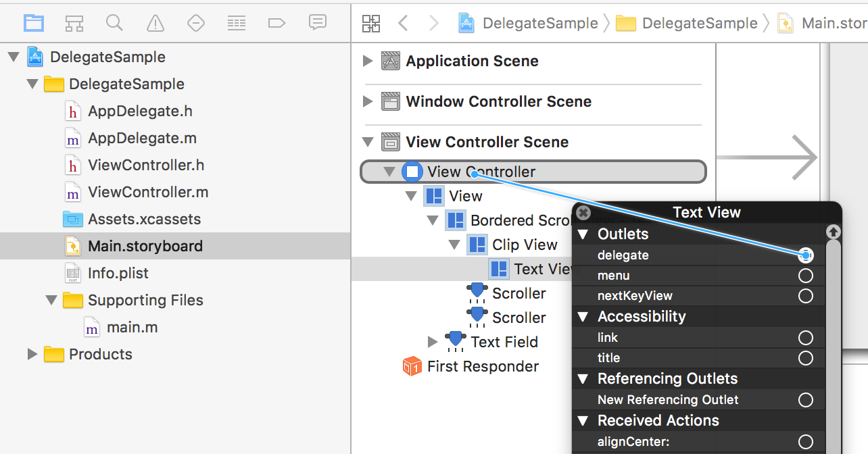868x454 pixels.
Task: Click the connections popup scrollbar up arrow
Action: (834, 232)
